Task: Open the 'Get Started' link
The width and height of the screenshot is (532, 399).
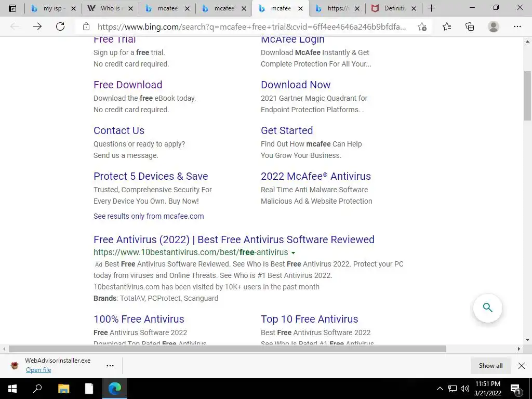Action: [287, 130]
